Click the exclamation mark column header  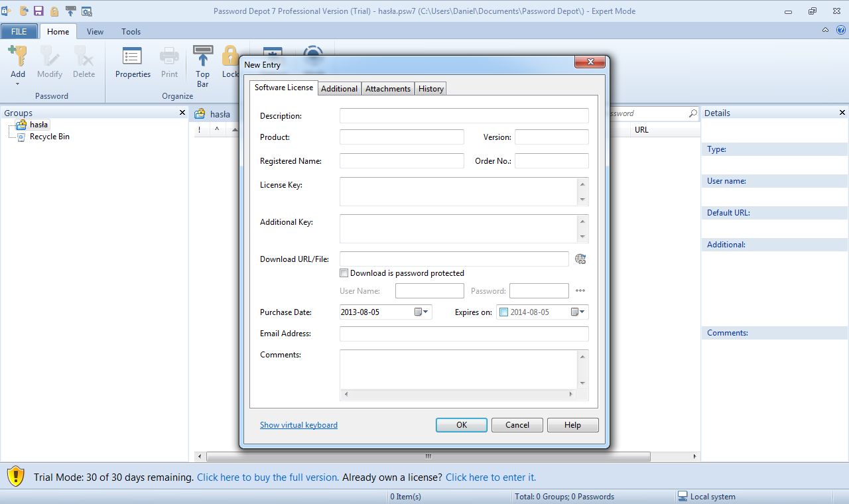(199, 130)
